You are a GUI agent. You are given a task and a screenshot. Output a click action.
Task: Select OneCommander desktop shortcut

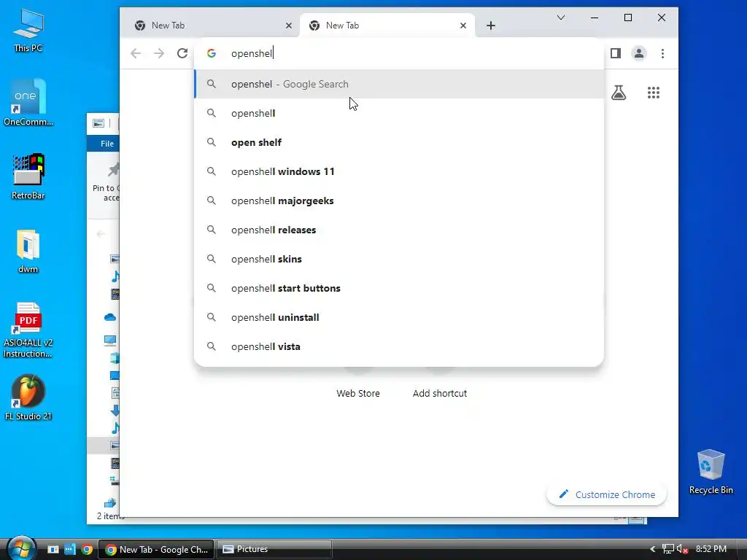pyautogui.click(x=28, y=103)
